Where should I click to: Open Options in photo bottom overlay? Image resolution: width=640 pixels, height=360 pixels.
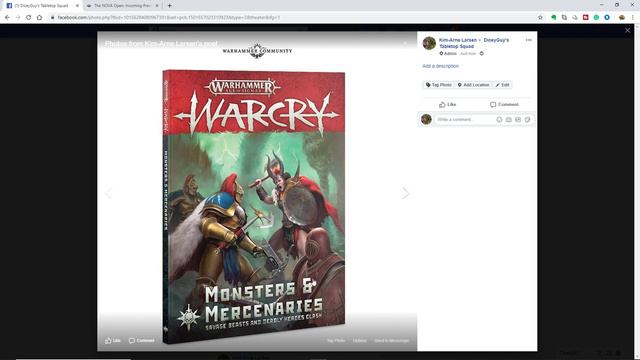pos(360,340)
